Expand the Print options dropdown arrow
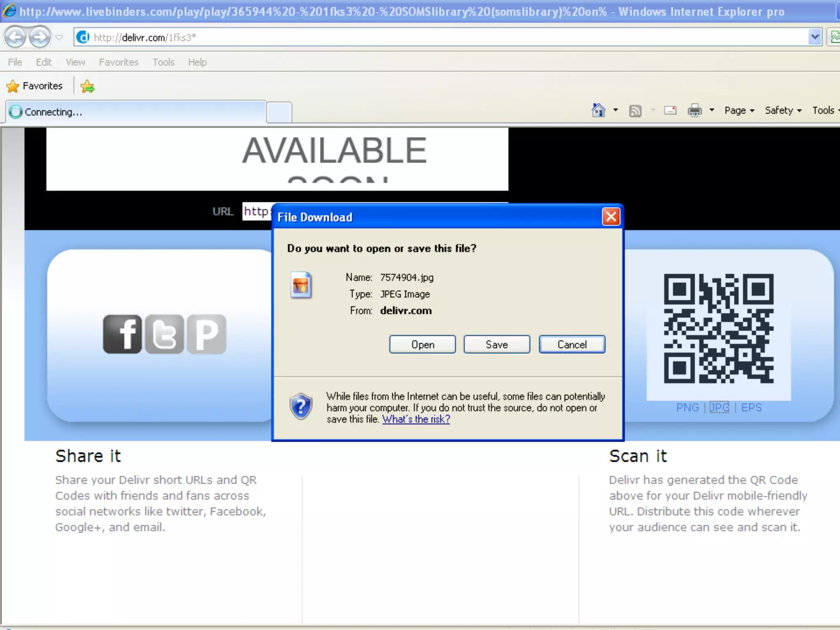 pos(712,110)
